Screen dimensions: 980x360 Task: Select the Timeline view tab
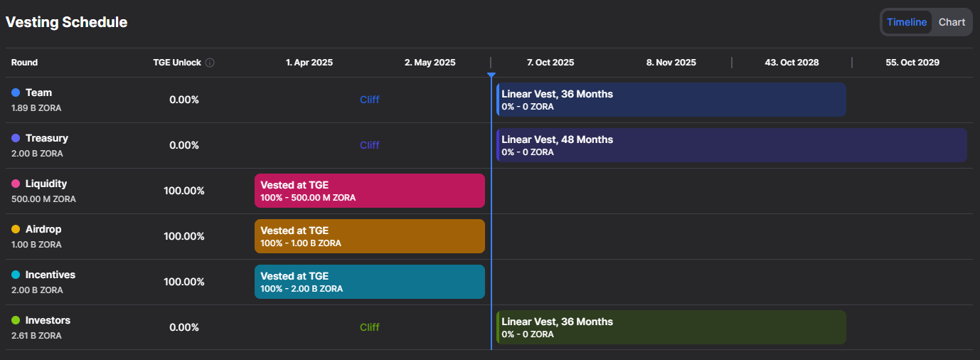tap(907, 22)
